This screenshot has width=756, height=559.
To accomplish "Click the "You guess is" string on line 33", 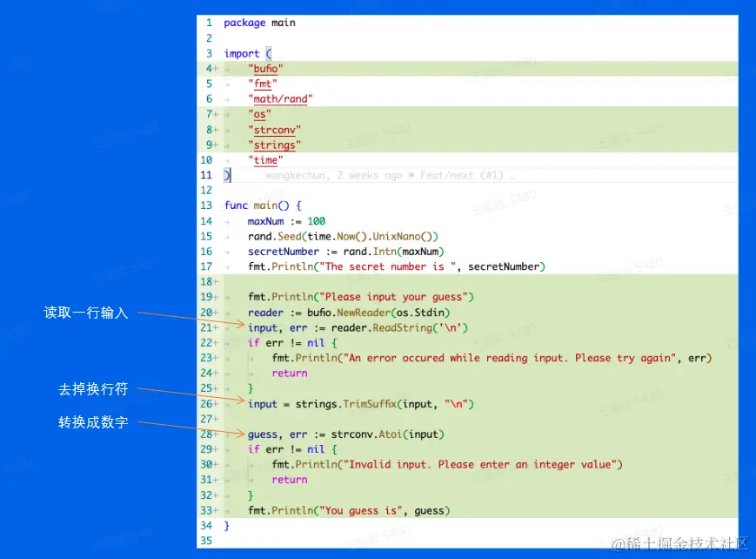I will pos(361,511).
